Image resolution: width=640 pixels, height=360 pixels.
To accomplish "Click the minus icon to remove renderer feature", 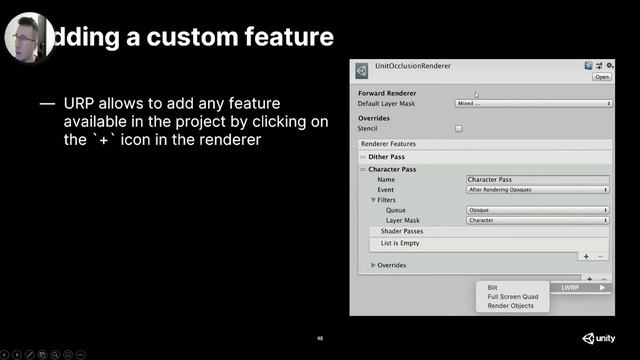I will tap(604, 279).
